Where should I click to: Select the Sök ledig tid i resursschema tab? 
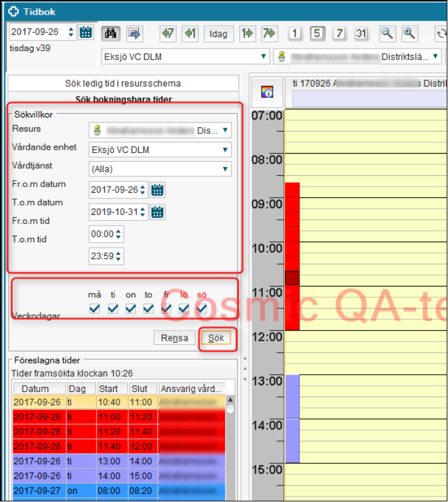(123, 83)
